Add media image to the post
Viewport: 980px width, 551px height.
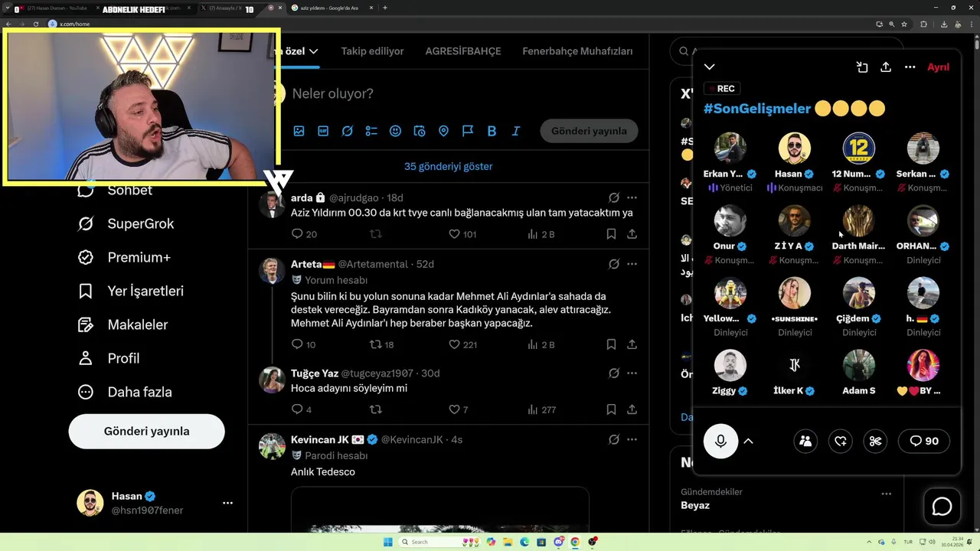pos(299,131)
